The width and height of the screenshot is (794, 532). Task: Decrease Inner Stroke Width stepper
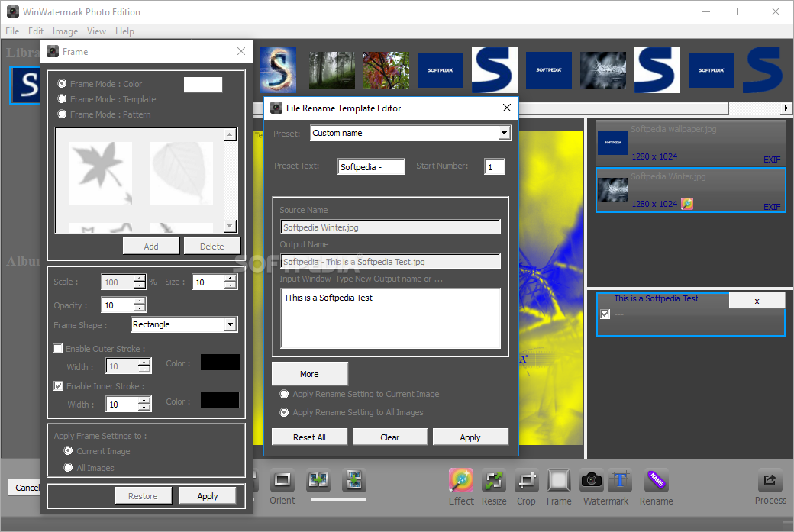144,408
